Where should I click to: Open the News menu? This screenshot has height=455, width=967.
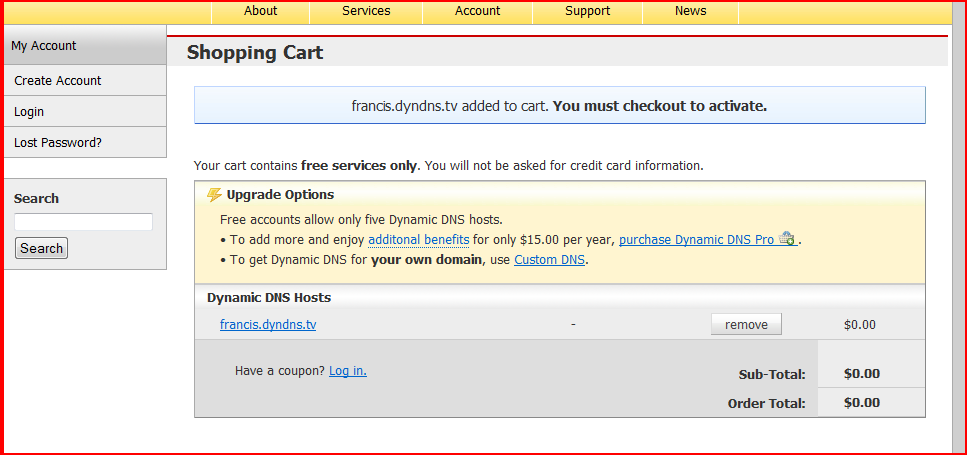(690, 11)
